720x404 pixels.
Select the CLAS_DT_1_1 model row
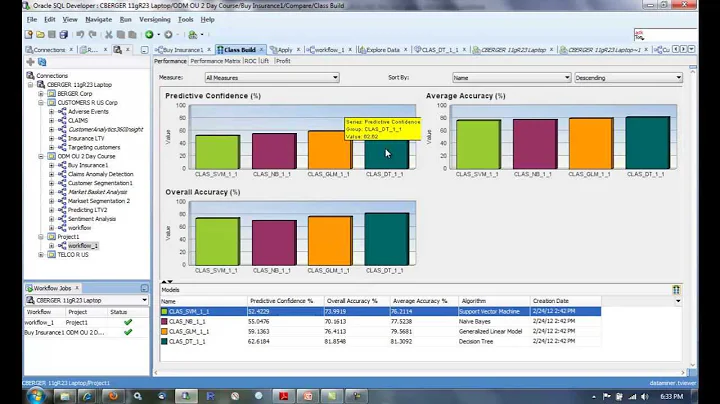point(381,342)
